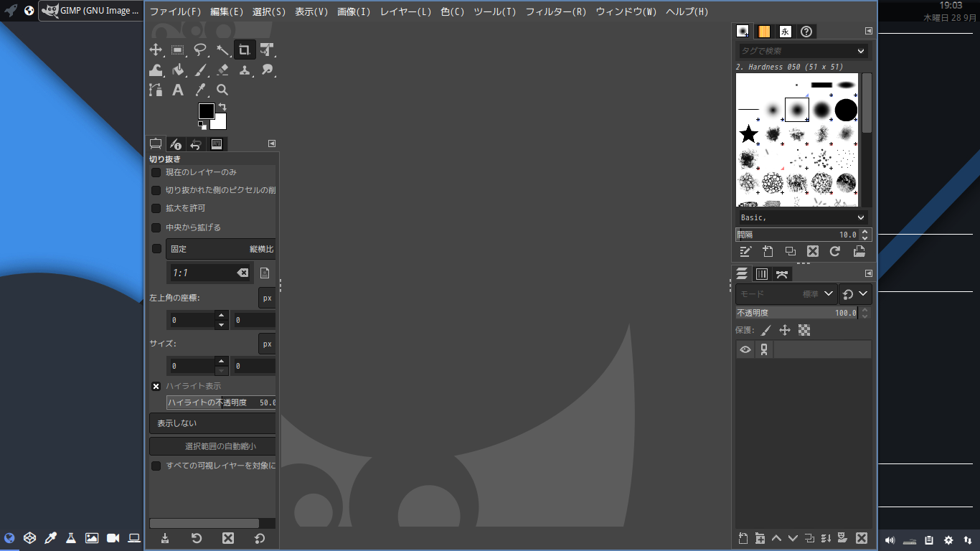Switch to the Tool Options tab
This screenshot has height=551, width=980.
156,144
